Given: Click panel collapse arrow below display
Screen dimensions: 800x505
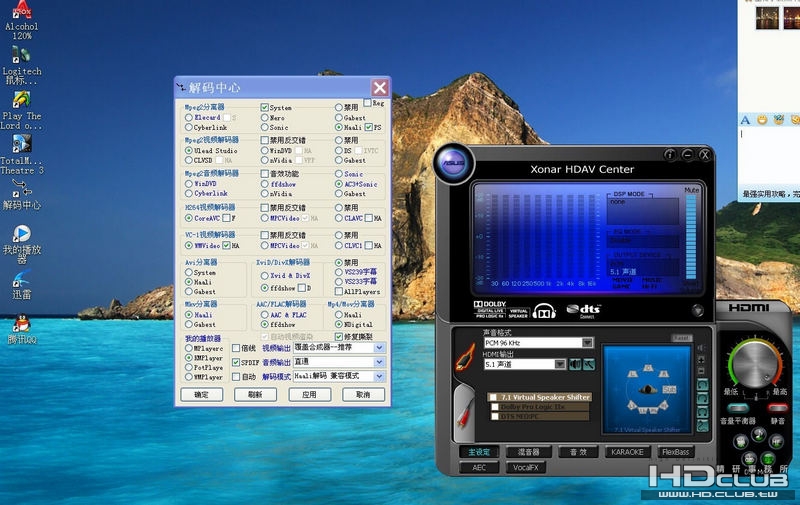Looking at the screenshot, I should [x=697, y=310].
